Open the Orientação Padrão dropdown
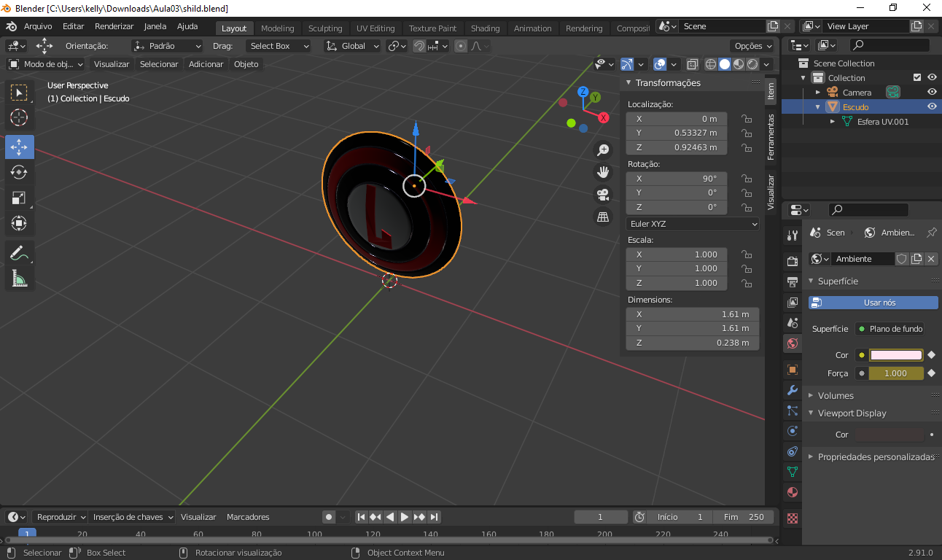Image resolution: width=942 pixels, height=560 pixels. (x=167, y=46)
